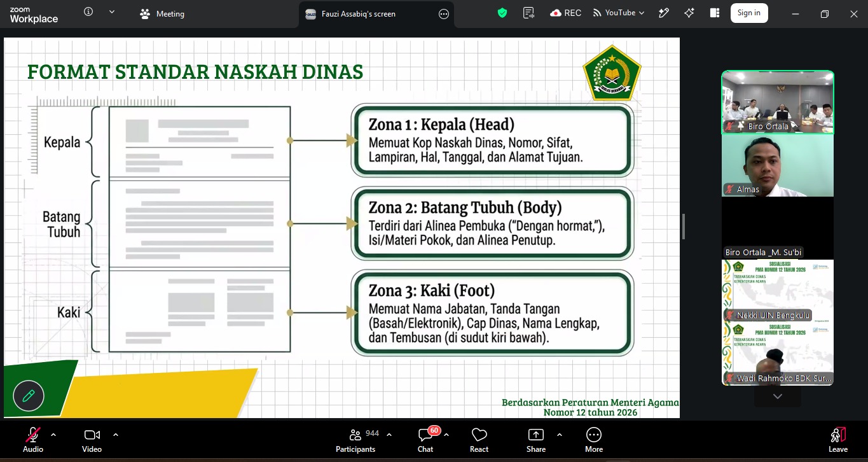Open the Chat with 60 unread
The width and height of the screenshot is (868, 462).
pos(426,440)
